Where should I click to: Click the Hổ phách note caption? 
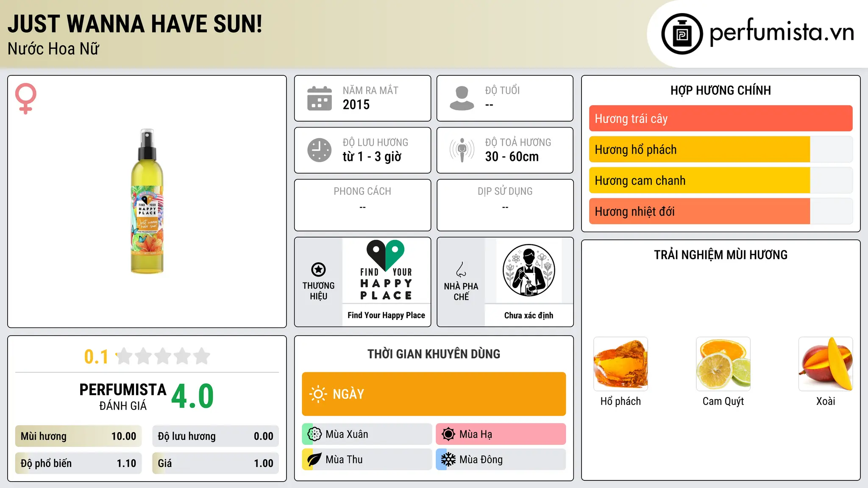pyautogui.click(x=620, y=401)
